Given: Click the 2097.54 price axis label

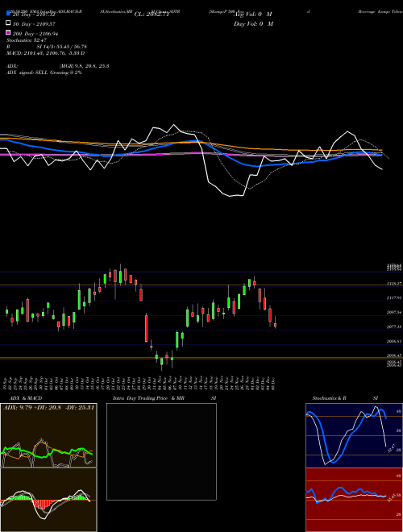Looking at the screenshot, I should tap(394, 312).
